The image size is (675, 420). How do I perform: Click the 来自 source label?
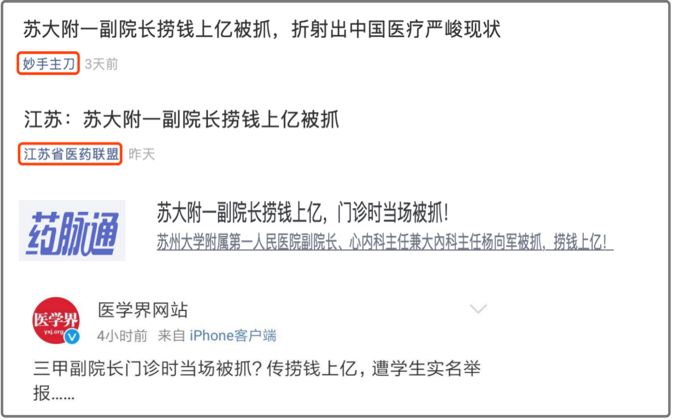171,336
